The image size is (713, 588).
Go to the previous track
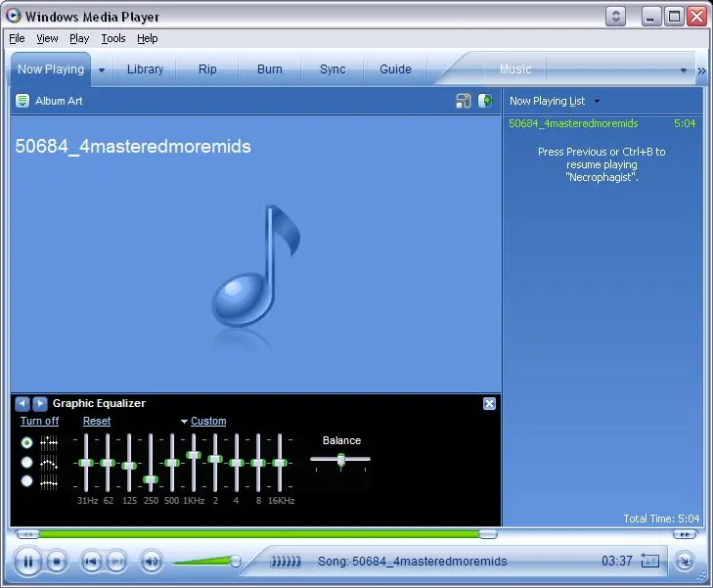91,562
